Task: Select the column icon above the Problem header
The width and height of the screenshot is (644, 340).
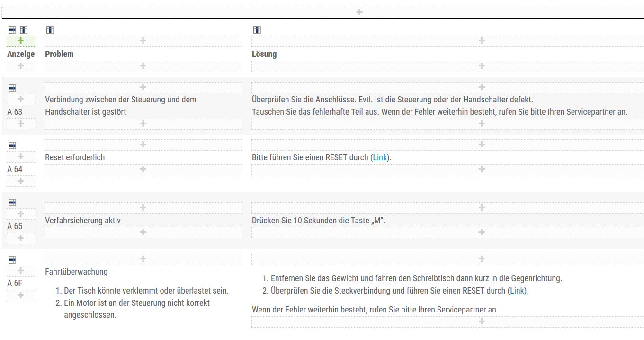Action: point(50,30)
